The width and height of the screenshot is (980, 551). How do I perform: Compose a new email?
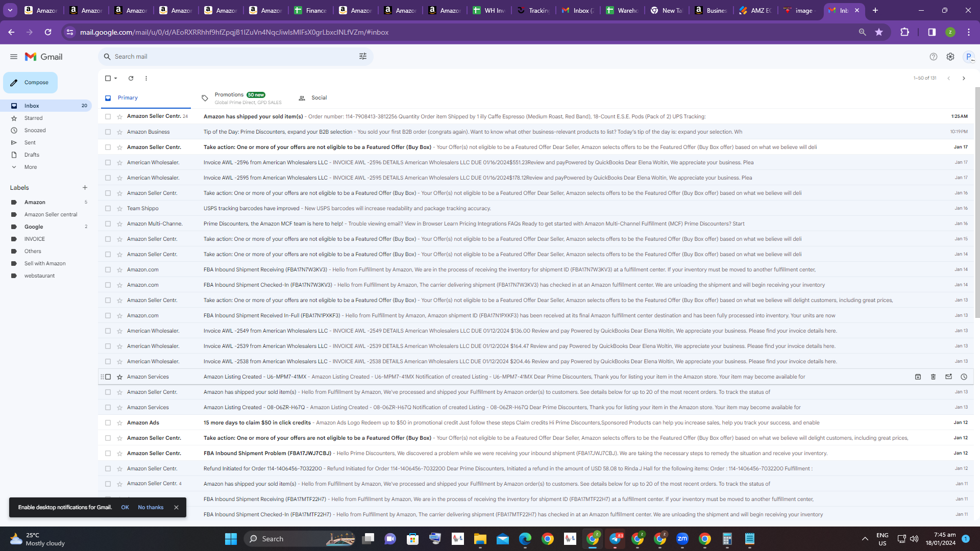[x=31, y=83]
